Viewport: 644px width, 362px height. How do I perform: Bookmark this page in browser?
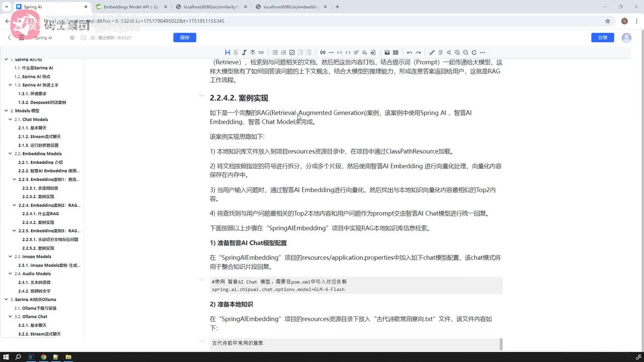[x=608, y=21]
